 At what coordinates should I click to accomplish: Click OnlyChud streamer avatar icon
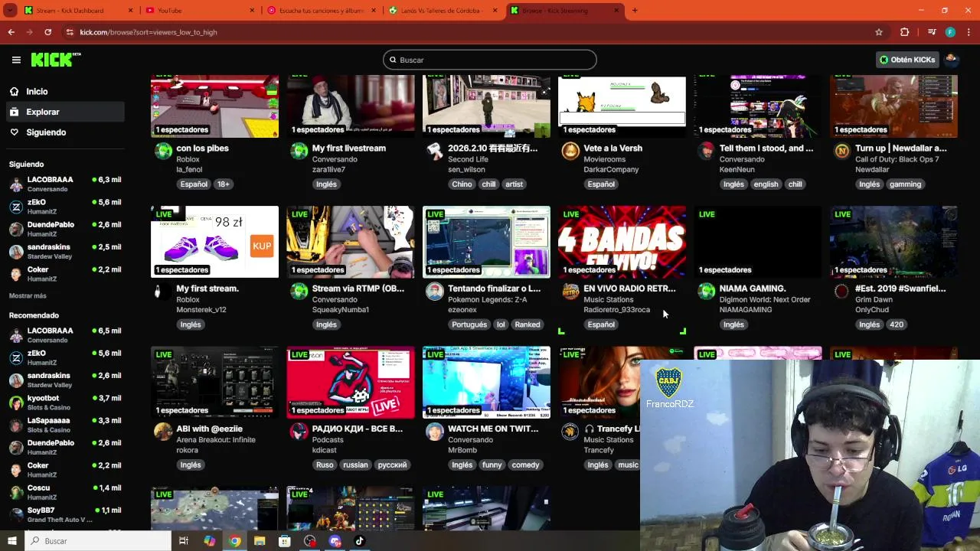click(x=842, y=292)
